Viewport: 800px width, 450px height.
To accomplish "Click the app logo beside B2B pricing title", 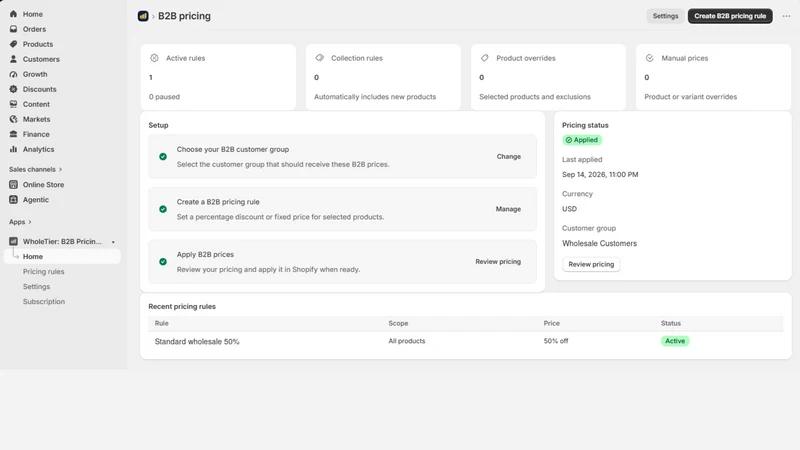I will click(x=143, y=16).
